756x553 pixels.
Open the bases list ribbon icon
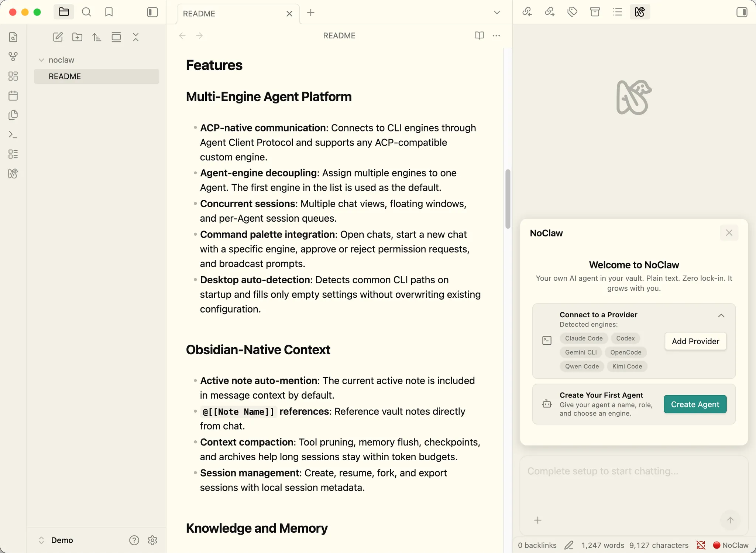[x=13, y=154]
